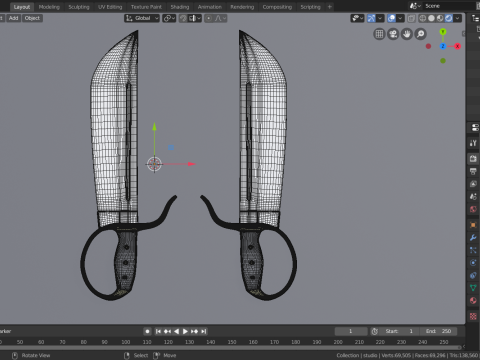Switch to the Compositing workspace tab
Screen dimensions: 480x360
tap(277, 7)
